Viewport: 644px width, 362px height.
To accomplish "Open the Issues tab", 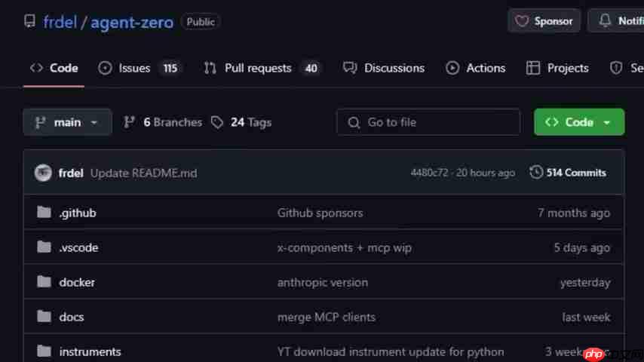I will point(140,68).
